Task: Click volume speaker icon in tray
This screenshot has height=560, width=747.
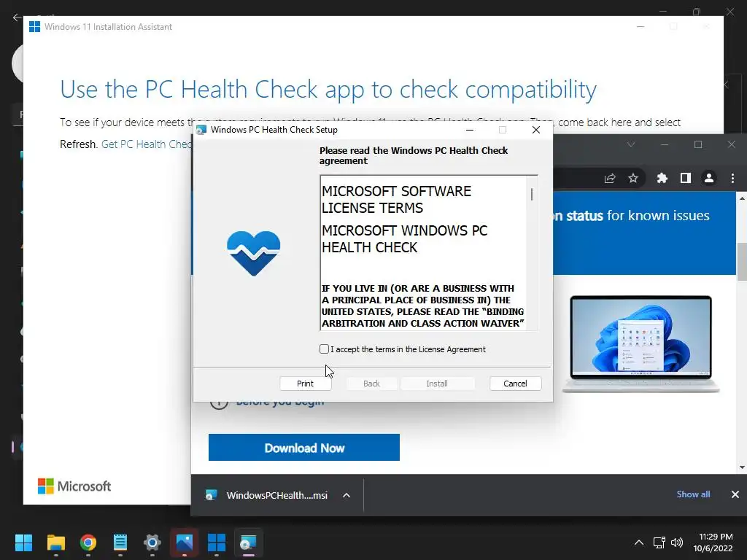Action: pyautogui.click(x=676, y=542)
